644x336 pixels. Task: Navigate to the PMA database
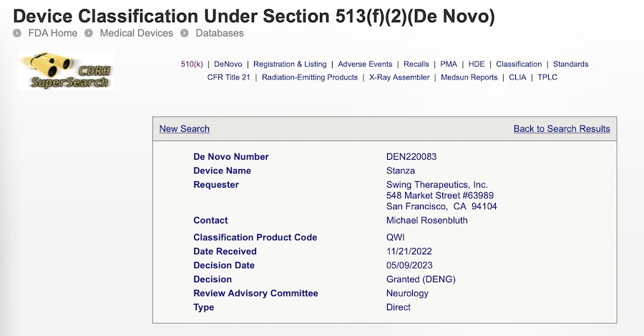pyautogui.click(x=449, y=64)
